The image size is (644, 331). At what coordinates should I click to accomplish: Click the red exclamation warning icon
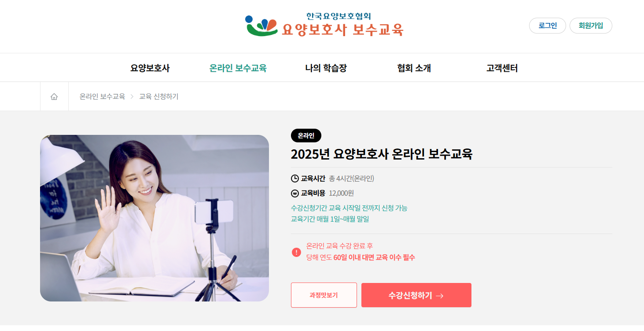pos(296,252)
